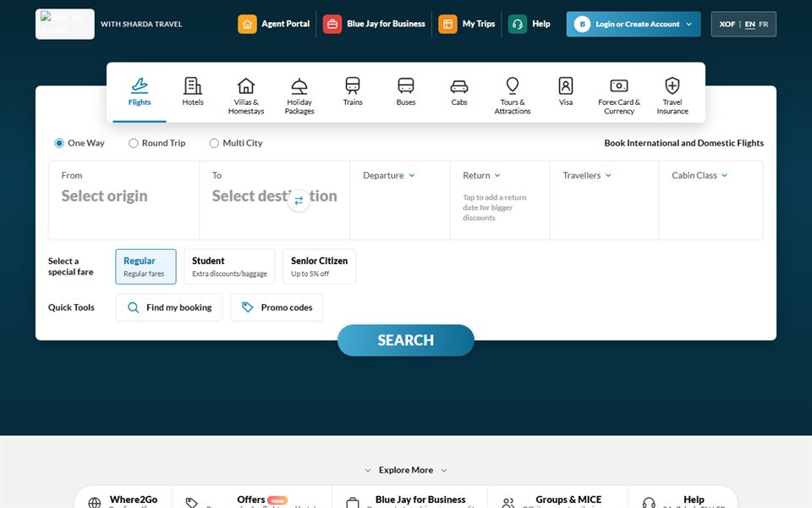Open Forex Card & Currency icon
This screenshot has height=508, width=812.
(x=619, y=86)
